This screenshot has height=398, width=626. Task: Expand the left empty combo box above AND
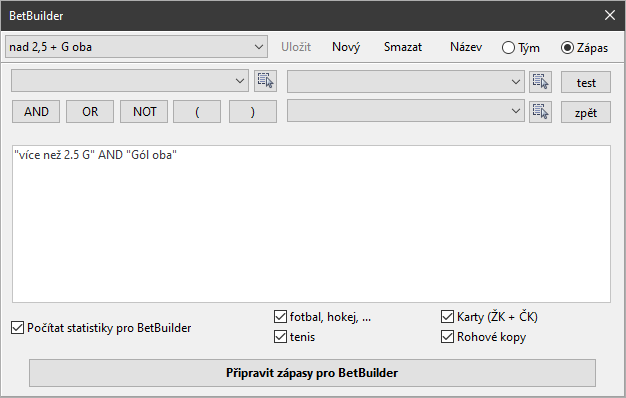click(x=130, y=81)
